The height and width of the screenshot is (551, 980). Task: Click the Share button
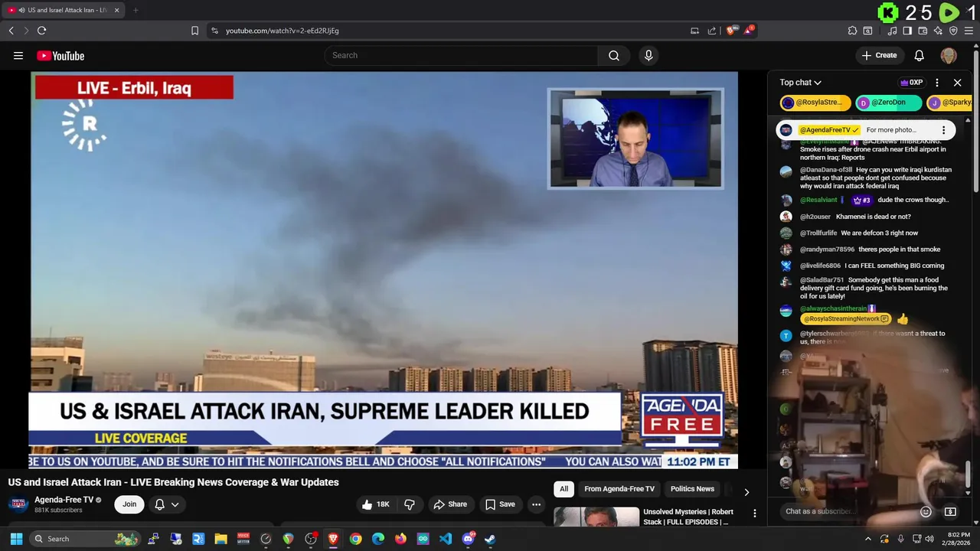coord(450,504)
